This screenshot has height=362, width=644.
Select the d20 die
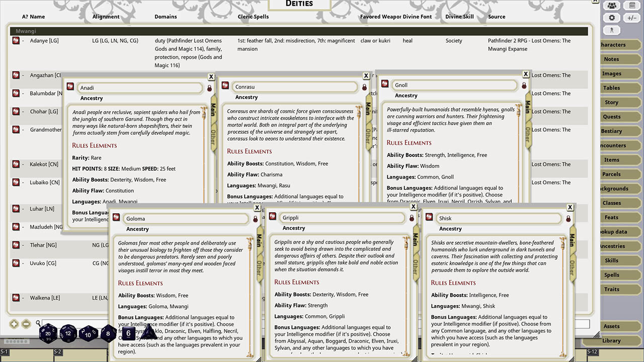(48, 332)
